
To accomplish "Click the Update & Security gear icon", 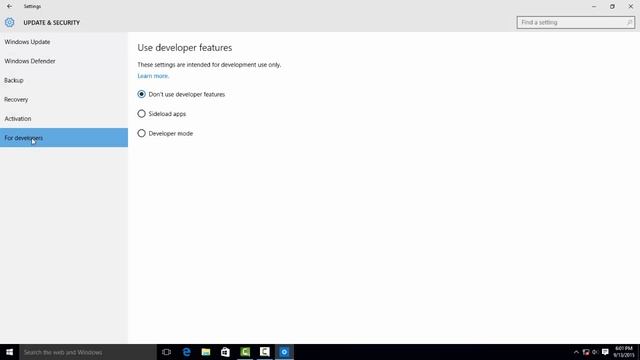I will click(9, 22).
